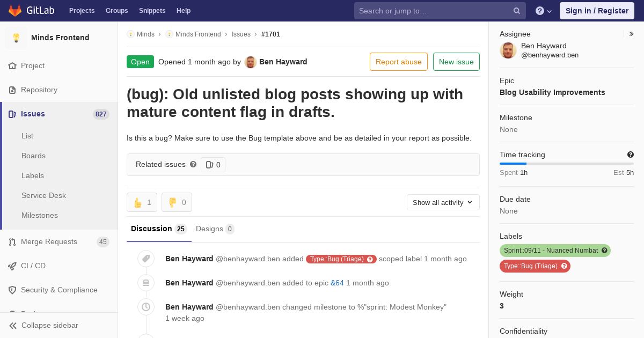
Task: Collapse right sidebar double-chevron
Action: pos(632,34)
